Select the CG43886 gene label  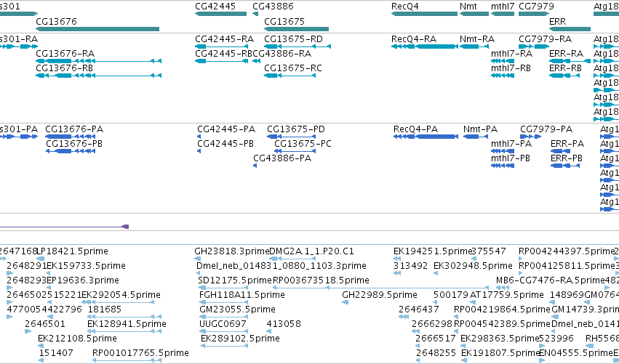[x=273, y=7]
